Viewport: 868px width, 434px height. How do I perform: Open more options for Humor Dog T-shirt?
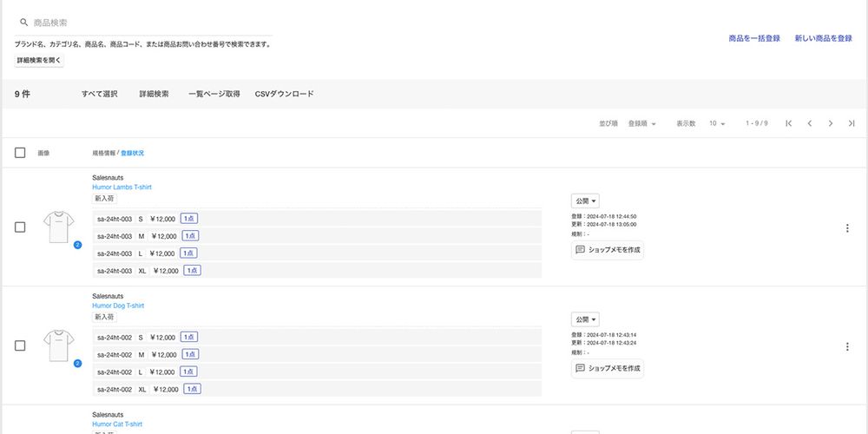(x=847, y=346)
